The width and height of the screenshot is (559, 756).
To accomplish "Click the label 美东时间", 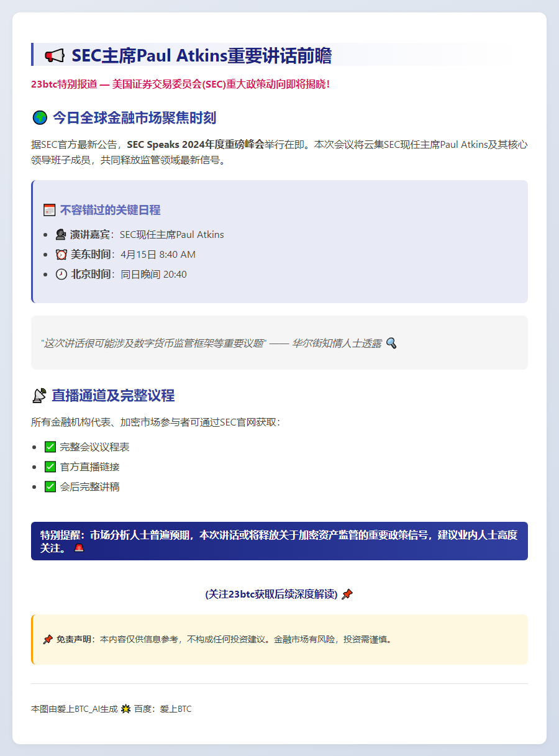I will (91, 255).
